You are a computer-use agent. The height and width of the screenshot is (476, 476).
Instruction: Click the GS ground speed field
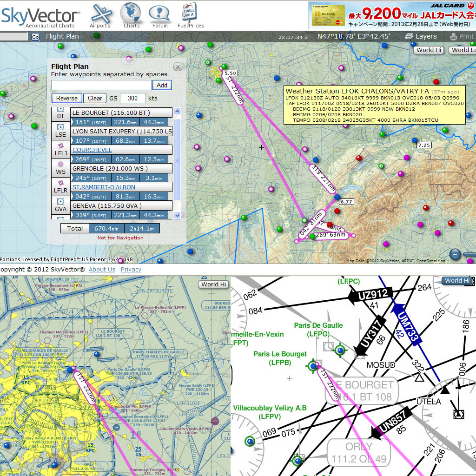pyautogui.click(x=132, y=99)
